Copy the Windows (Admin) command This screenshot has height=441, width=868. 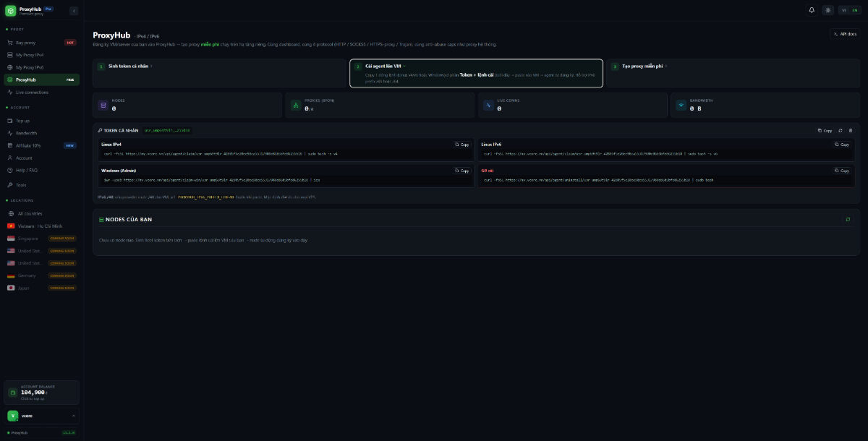(x=461, y=171)
